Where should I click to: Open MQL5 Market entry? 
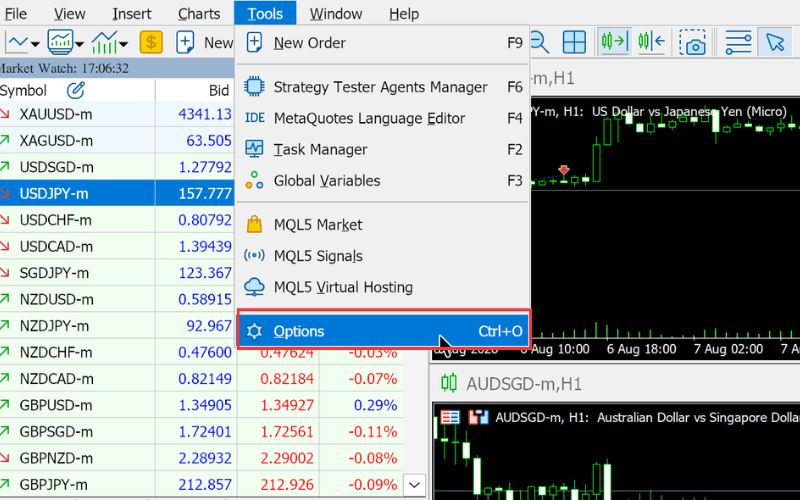[x=384, y=224]
